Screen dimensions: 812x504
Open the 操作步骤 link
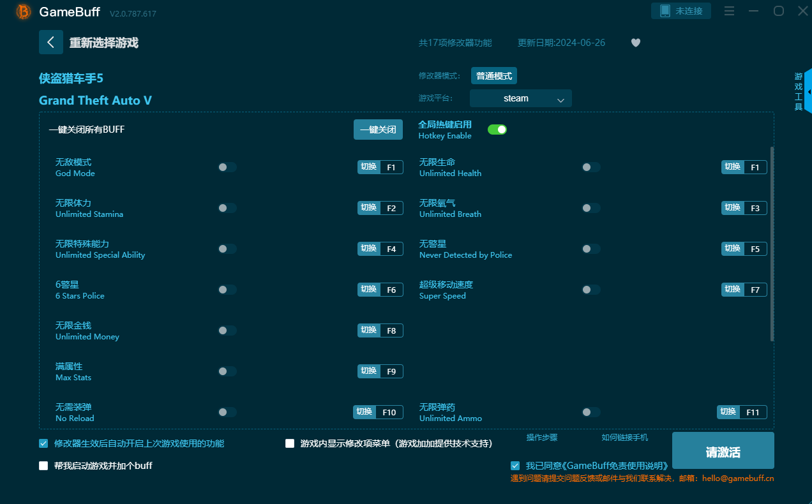542,438
